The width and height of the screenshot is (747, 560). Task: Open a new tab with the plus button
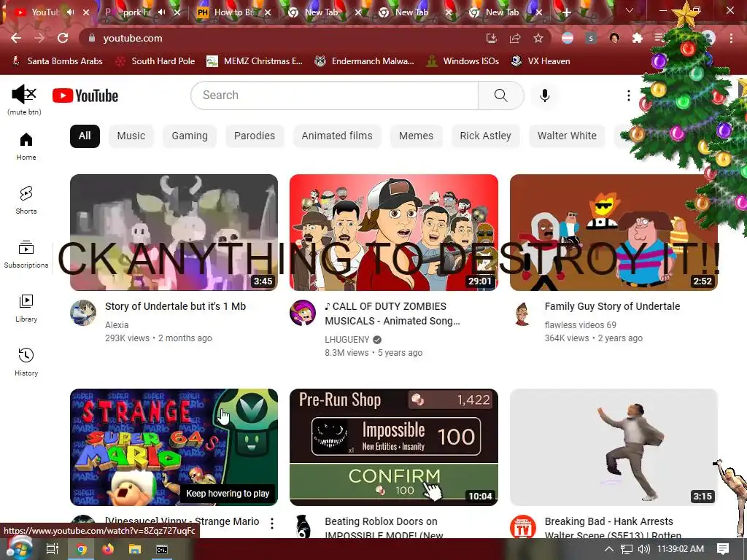pos(566,12)
